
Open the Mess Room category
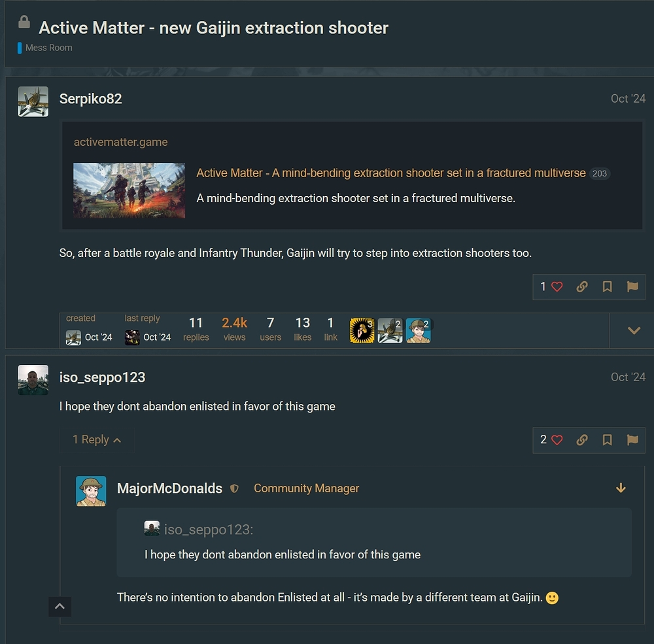pyautogui.click(x=49, y=48)
